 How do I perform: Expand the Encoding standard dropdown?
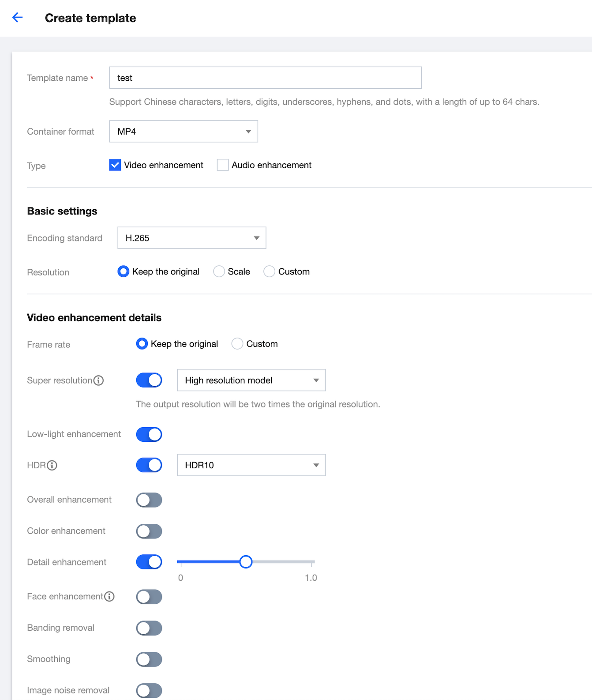click(191, 238)
